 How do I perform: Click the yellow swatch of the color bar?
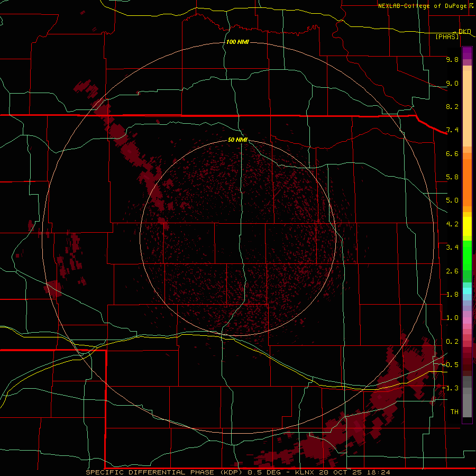(467, 226)
